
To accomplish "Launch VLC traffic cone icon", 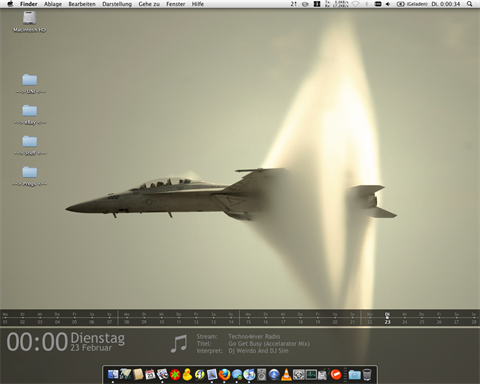I will [x=286, y=375].
